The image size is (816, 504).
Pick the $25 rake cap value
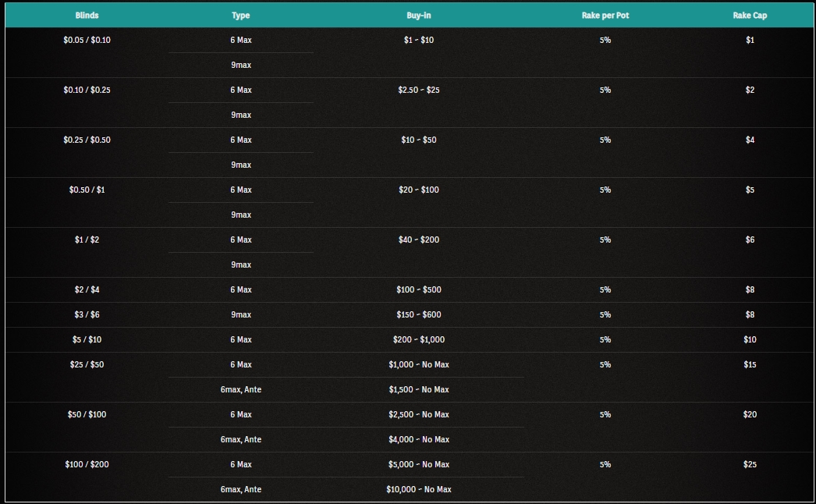[x=750, y=465]
